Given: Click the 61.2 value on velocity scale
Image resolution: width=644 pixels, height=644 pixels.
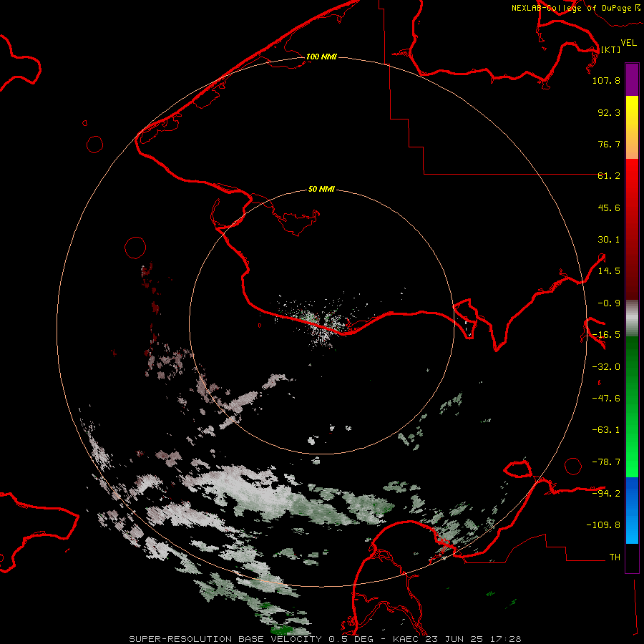Looking at the screenshot, I should (609, 176).
